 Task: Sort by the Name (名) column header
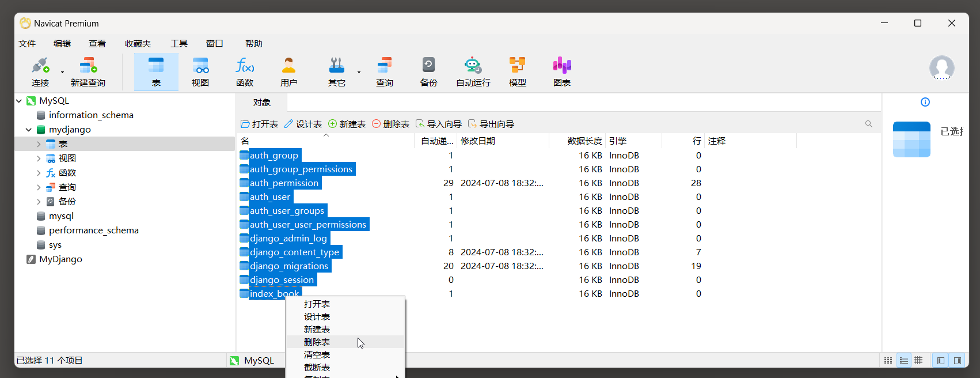pyautogui.click(x=325, y=141)
